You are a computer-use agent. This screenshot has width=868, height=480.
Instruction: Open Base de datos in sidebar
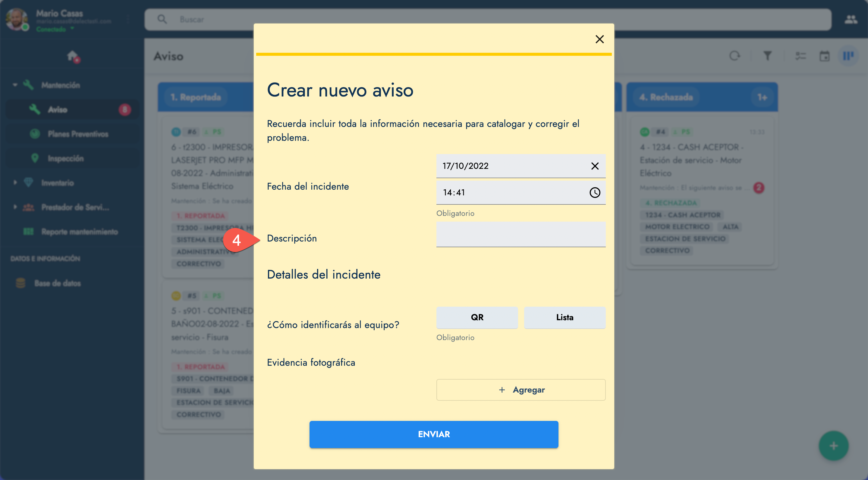point(57,283)
